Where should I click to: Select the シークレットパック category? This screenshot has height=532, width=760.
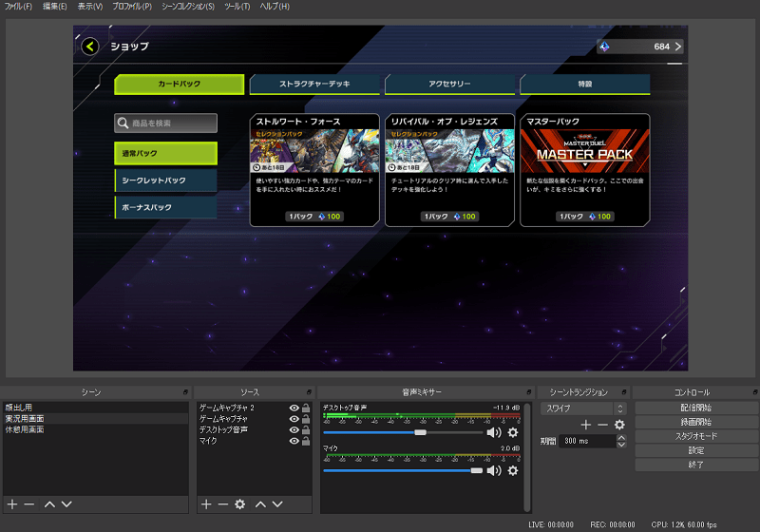click(165, 180)
